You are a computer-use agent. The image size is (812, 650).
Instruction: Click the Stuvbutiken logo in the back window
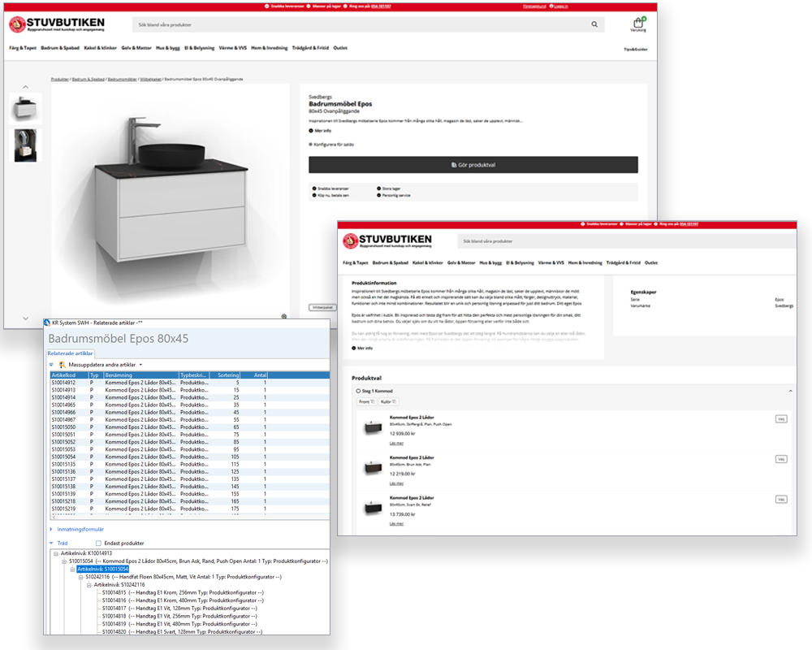tap(57, 24)
